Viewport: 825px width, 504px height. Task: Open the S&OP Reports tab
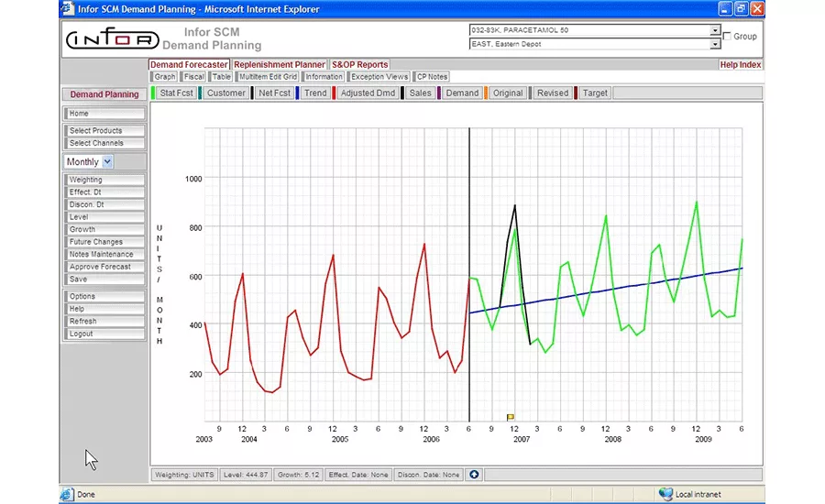(359, 65)
